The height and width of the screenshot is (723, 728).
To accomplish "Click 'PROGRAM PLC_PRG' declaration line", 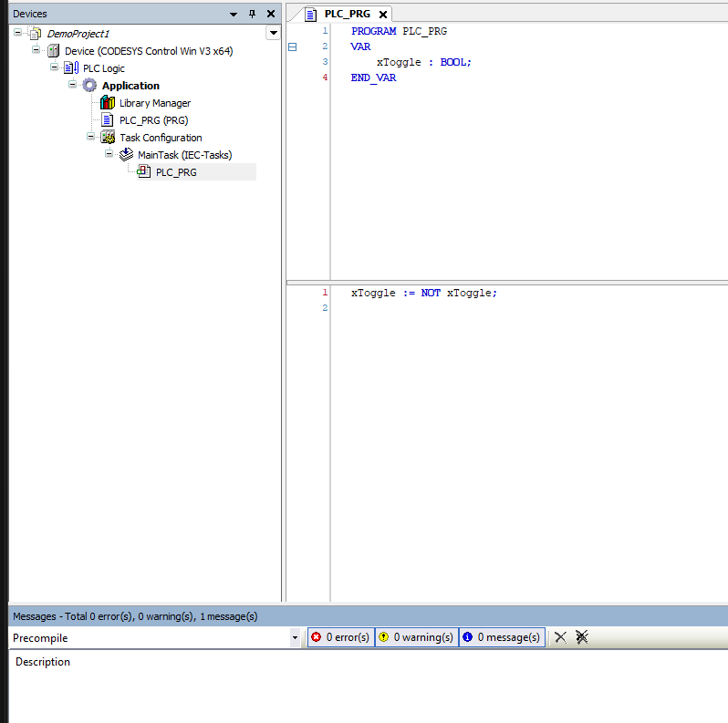I will [x=399, y=31].
